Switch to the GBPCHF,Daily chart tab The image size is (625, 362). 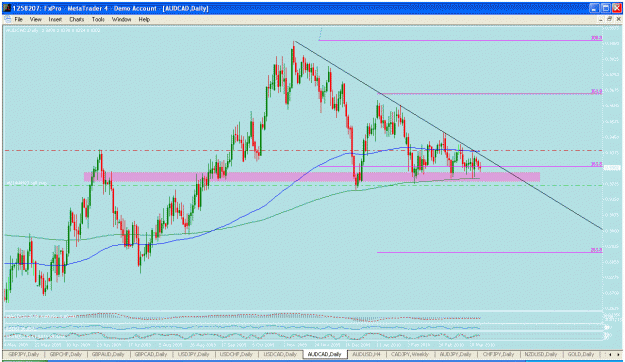(66, 354)
